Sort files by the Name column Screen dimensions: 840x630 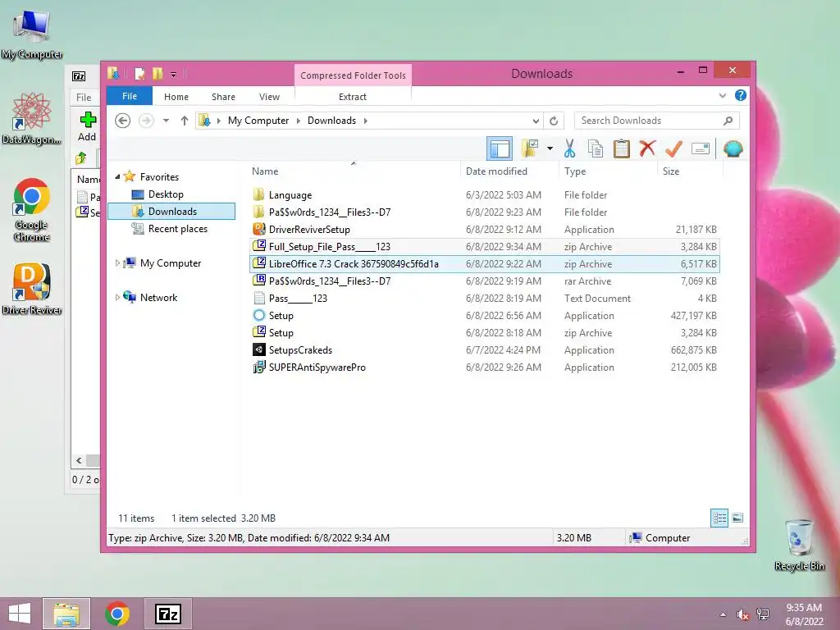pyautogui.click(x=354, y=171)
